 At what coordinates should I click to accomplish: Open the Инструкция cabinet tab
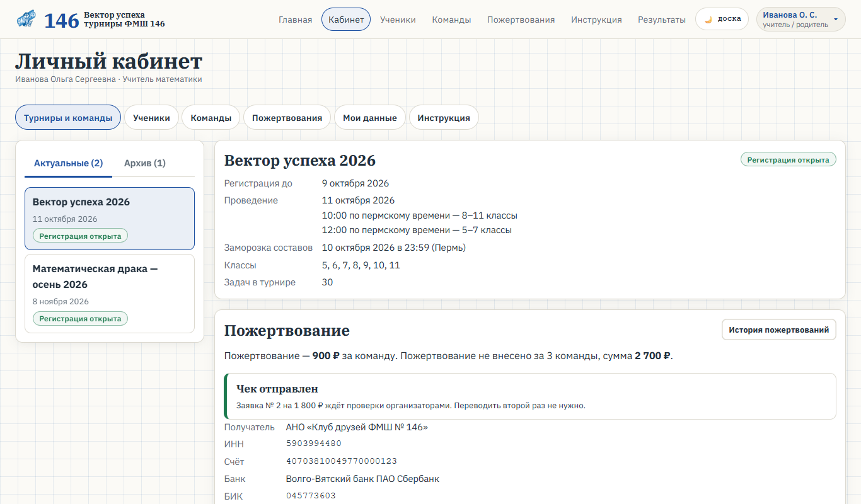444,118
